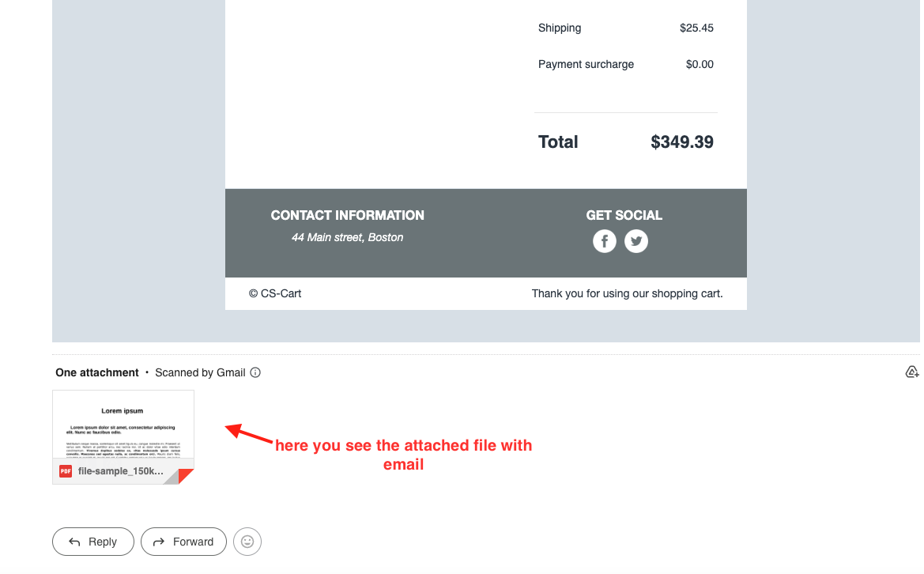
Task: Click the Thank you for using footer text
Action: (627, 293)
